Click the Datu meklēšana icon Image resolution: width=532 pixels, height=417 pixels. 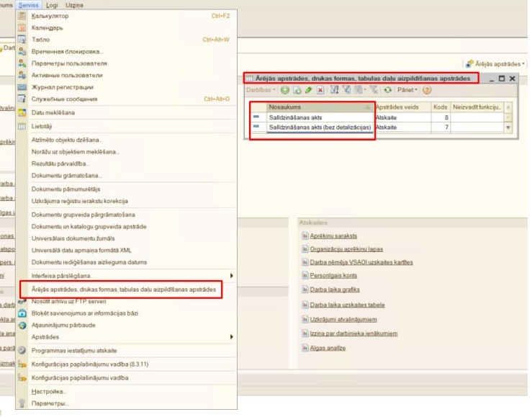pos(22,112)
